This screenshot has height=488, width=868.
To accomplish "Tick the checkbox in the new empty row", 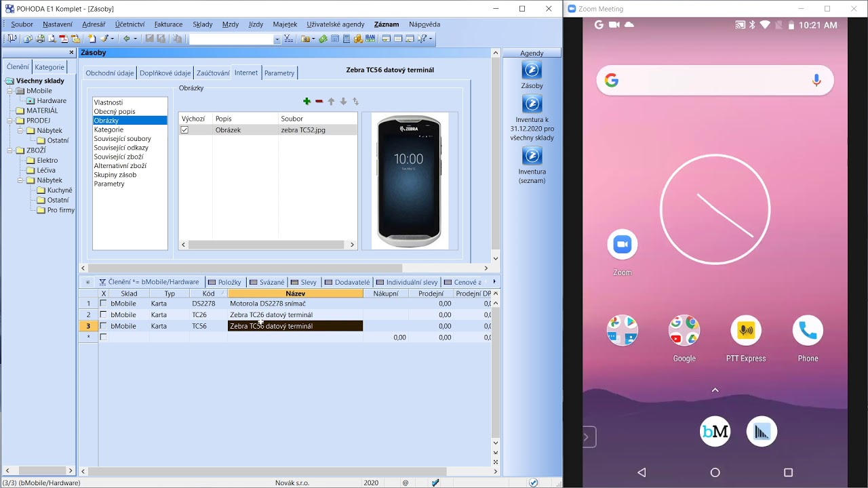I will pyautogui.click(x=103, y=337).
